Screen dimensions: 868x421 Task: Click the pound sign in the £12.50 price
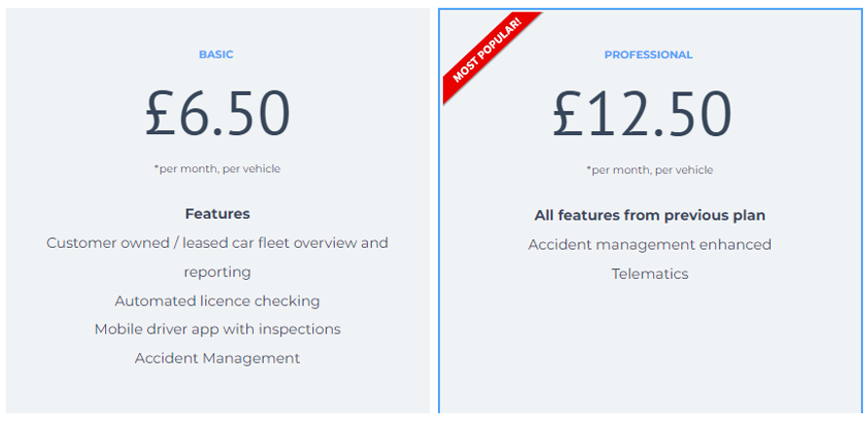point(568,115)
